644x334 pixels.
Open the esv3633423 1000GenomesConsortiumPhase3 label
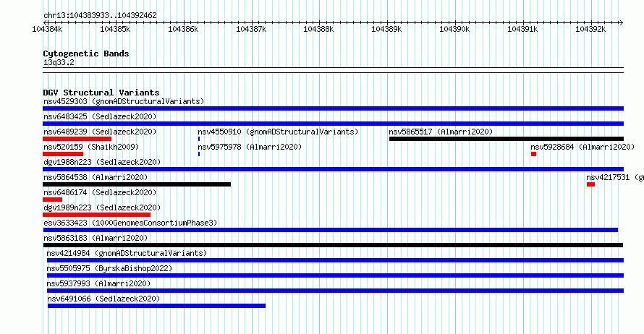point(130,223)
